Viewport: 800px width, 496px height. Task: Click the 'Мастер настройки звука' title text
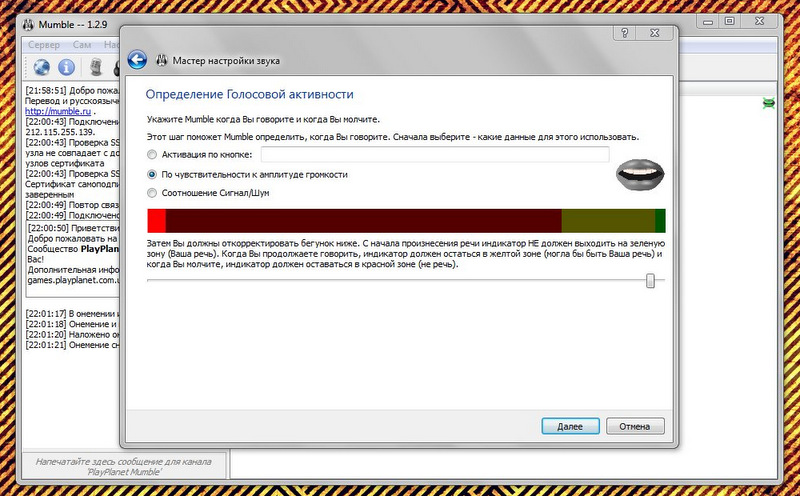click(226, 61)
